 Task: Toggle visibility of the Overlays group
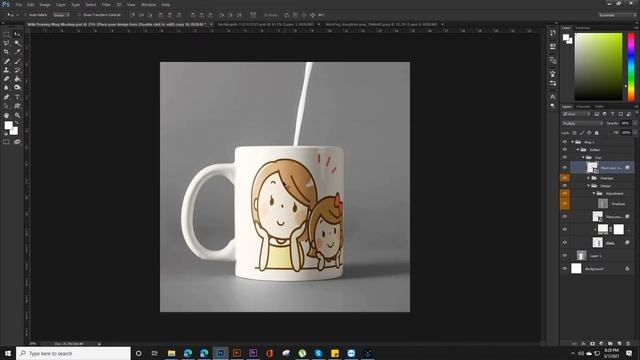pos(565,178)
